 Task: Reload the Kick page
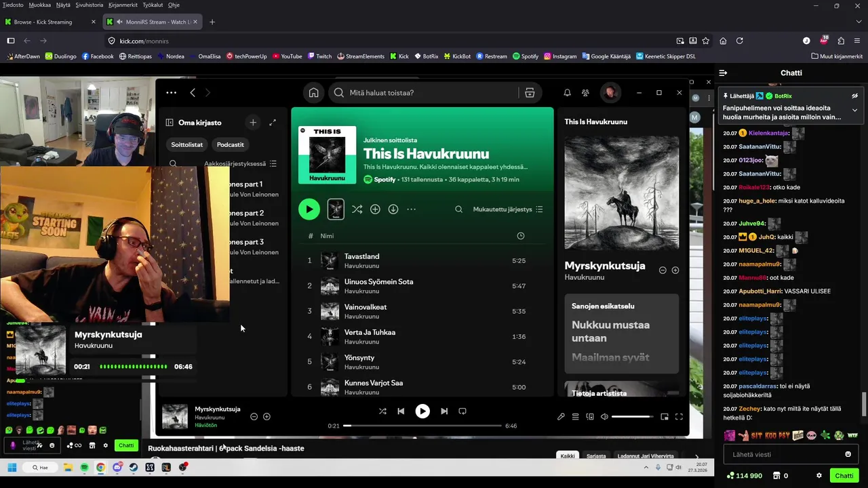click(x=740, y=41)
